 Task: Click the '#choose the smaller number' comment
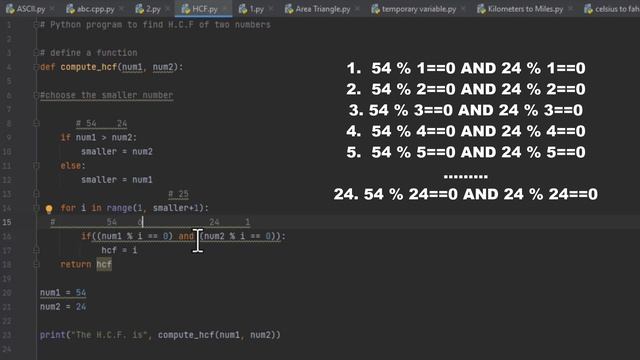click(107, 95)
